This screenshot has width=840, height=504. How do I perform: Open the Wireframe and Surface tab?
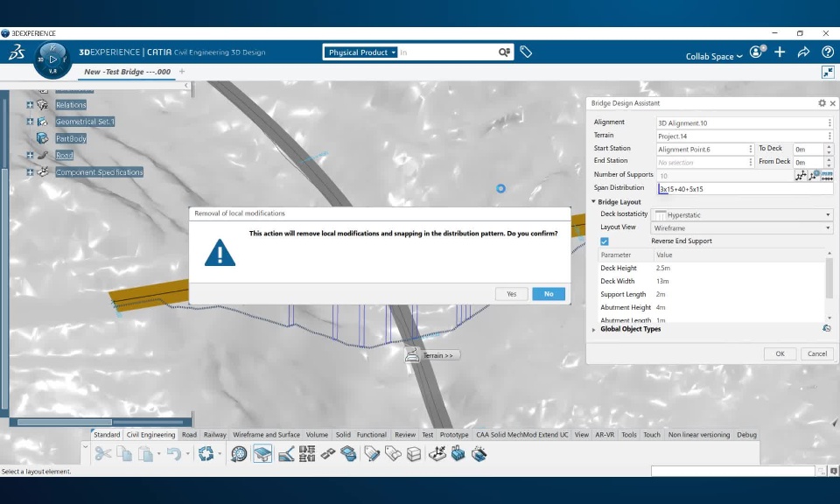pyautogui.click(x=266, y=434)
